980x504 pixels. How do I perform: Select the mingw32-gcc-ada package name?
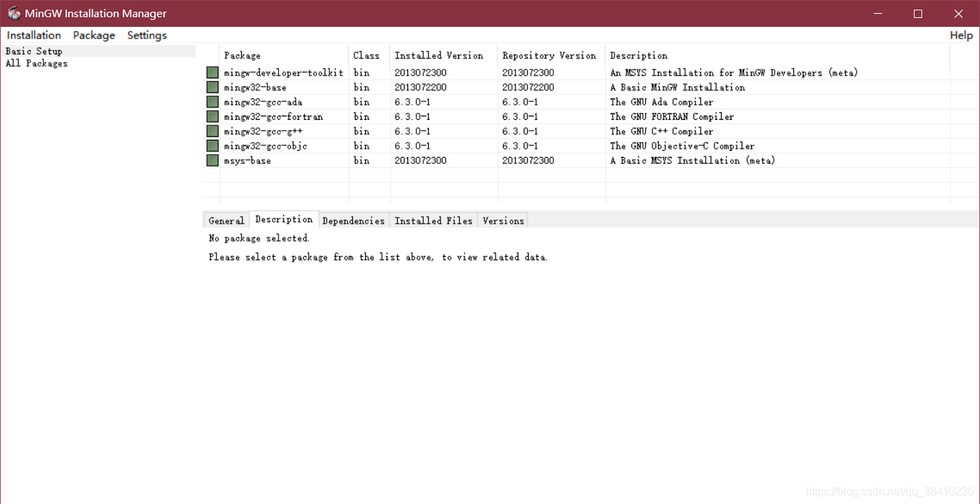pos(263,102)
